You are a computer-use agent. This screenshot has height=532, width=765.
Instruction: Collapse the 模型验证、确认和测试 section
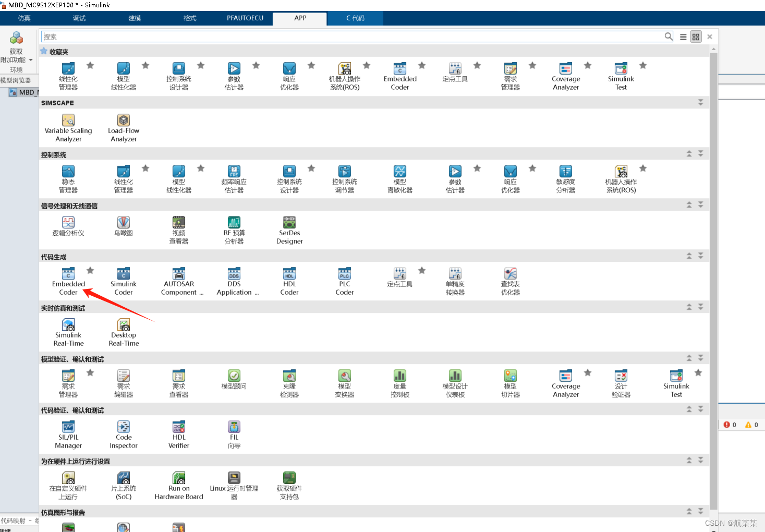pyautogui.click(x=689, y=358)
